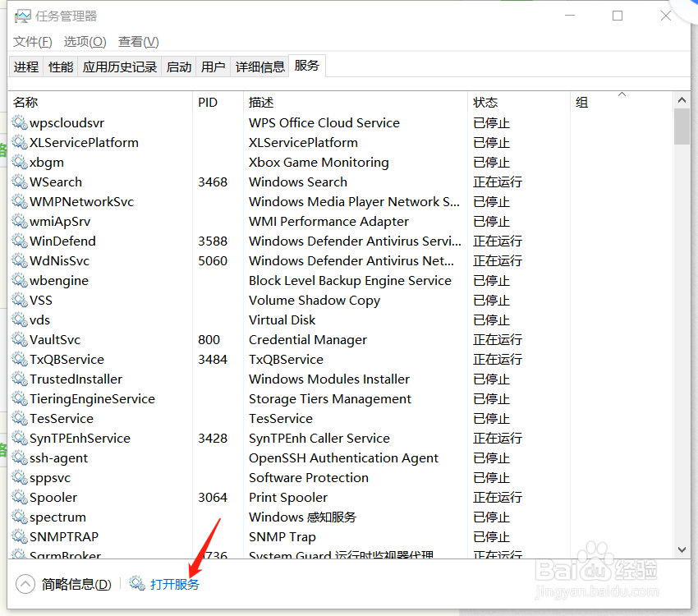
Task: Select PID value 5060
Action: 213,260
